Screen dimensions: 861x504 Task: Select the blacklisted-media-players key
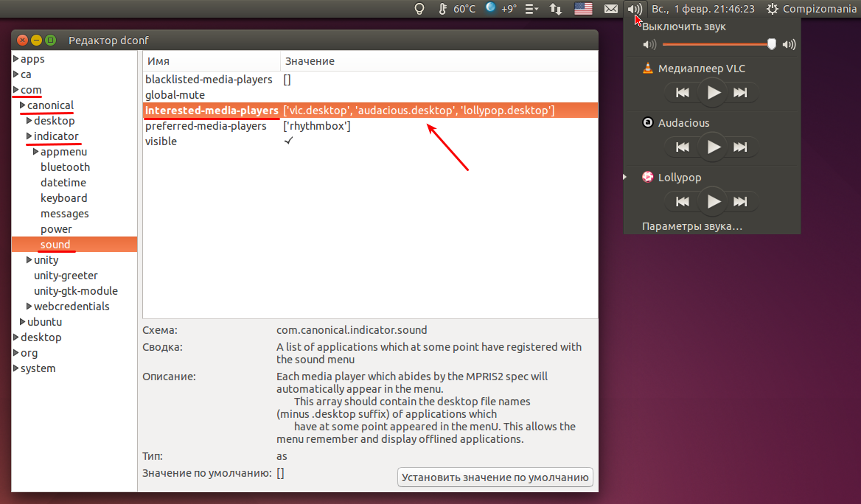tap(209, 79)
